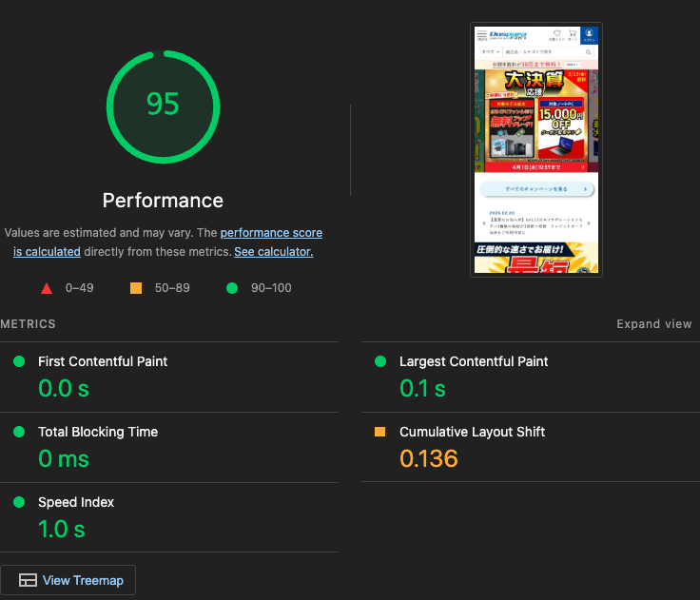The width and height of the screenshot is (700, 600).
Task: Click the heart favorites icon in the page preview
Action: tap(556, 34)
